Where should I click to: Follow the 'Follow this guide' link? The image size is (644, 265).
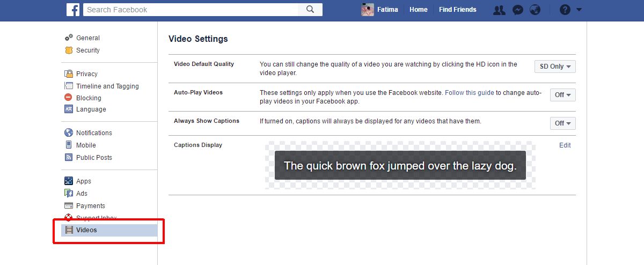[470, 93]
